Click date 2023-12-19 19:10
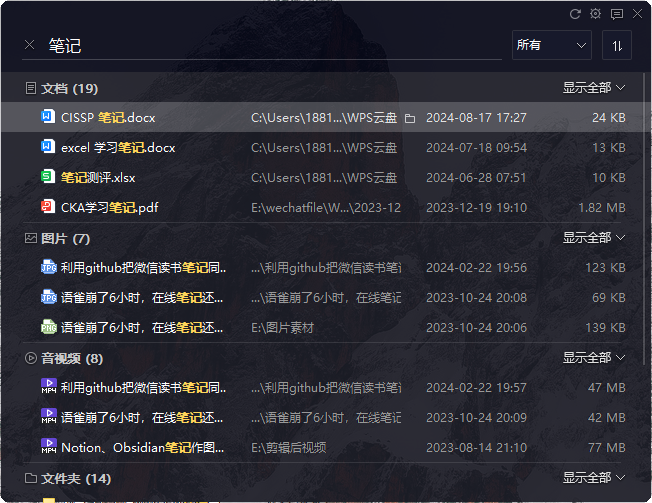Image resolution: width=652 pixels, height=503 pixels. [x=477, y=207]
